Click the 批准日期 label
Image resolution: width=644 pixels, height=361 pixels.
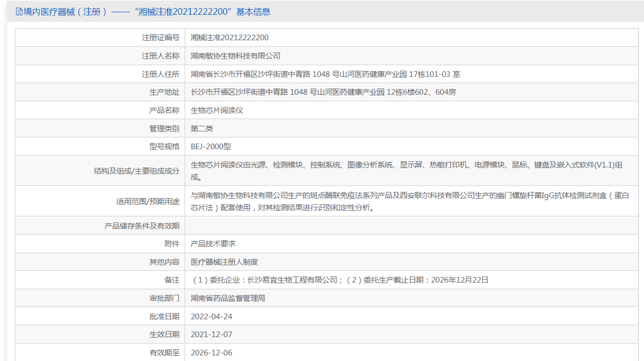[164, 317]
